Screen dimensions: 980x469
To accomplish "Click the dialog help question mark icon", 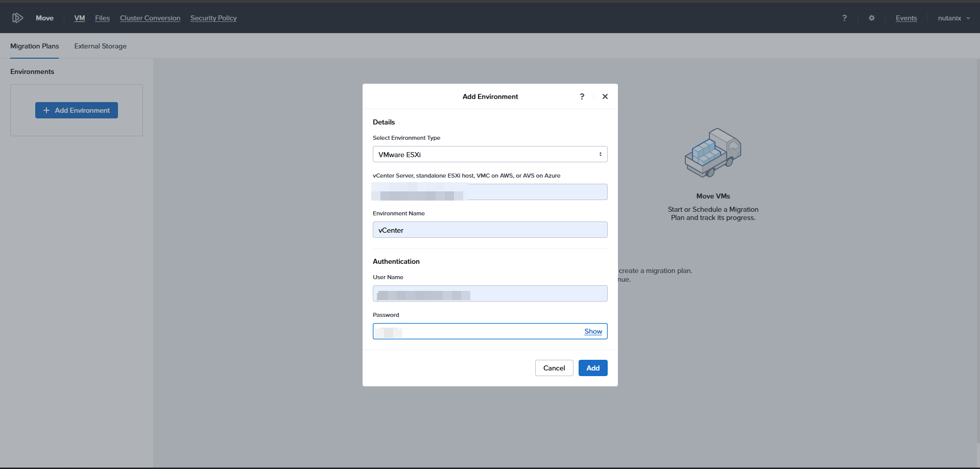I will click(582, 96).
